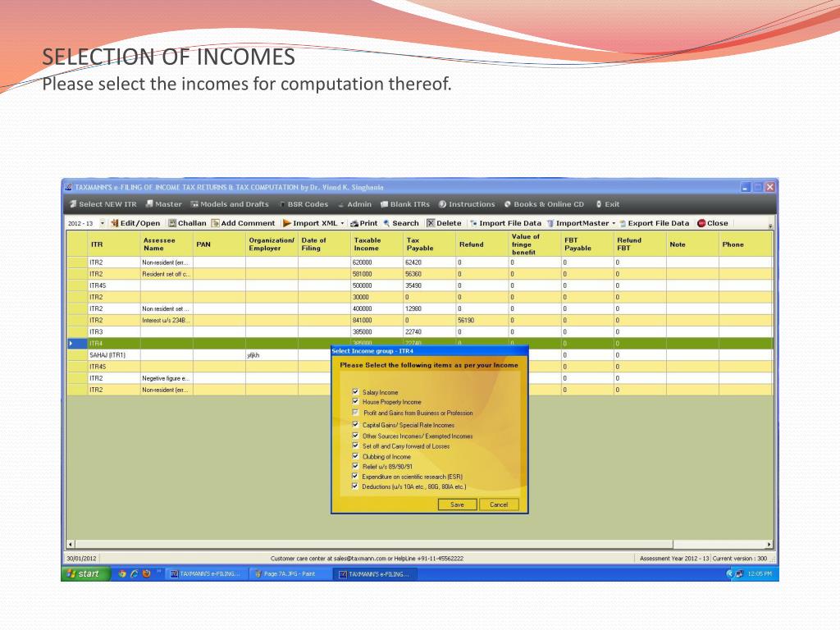The image size is (840, 630).
Task: Open Books & Online CD
Action: pos(545,204)
